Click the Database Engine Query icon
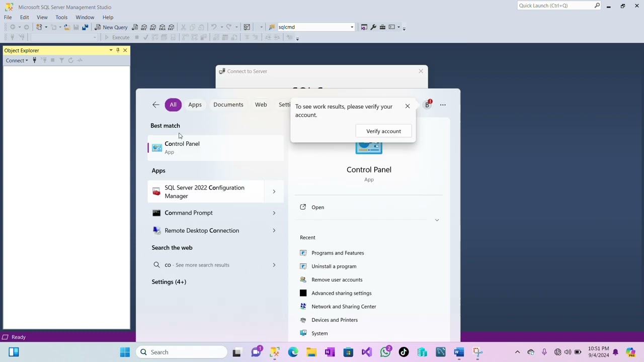 coord(135,27)
